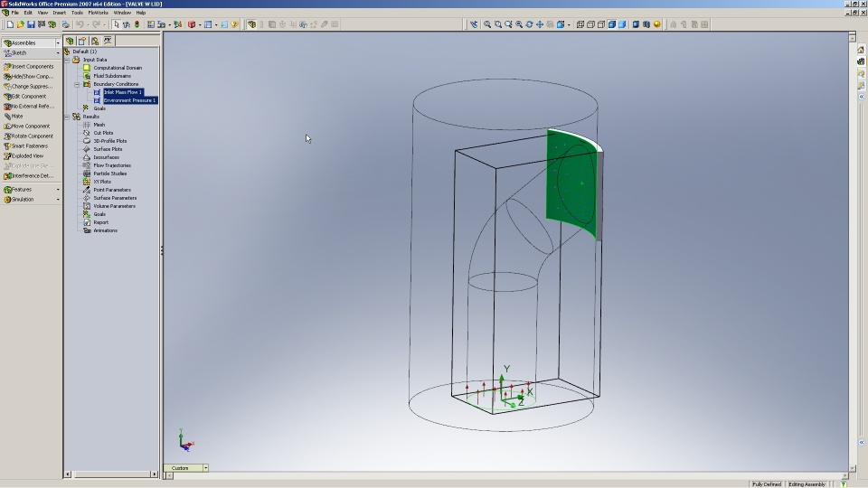868x488 pixels.
Task: Switch to the FloWorks analysis tab
Action: (x=108, y=41)
